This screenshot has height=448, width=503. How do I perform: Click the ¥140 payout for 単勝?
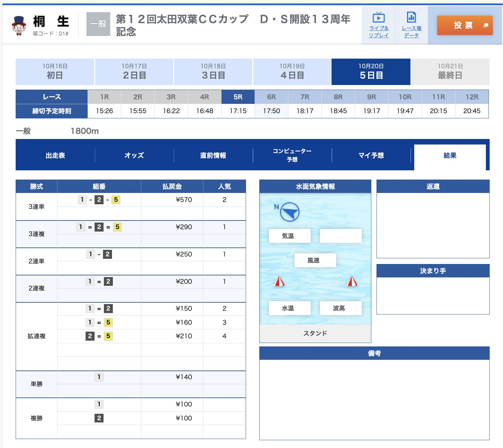pyautogui.click(x=184, y=377)
